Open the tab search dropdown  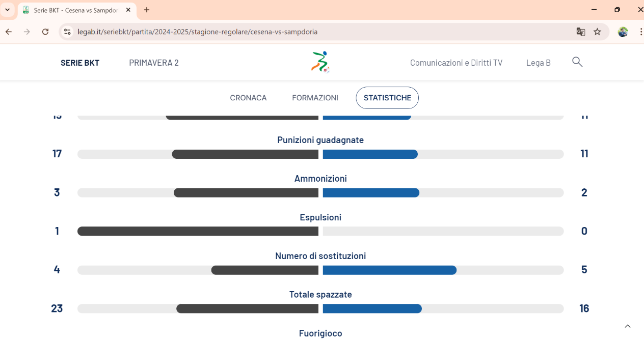[x=7, y=10]
